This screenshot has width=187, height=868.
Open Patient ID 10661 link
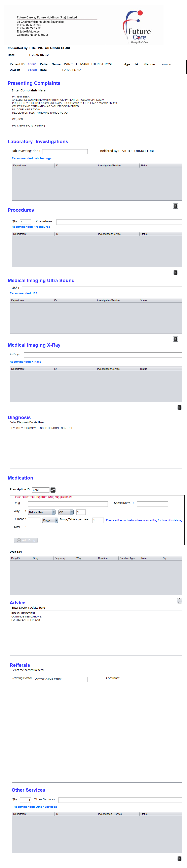point(32,64)
